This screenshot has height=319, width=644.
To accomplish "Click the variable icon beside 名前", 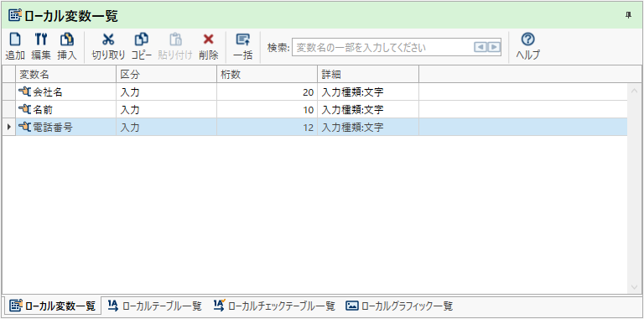I will click(24, 110).
